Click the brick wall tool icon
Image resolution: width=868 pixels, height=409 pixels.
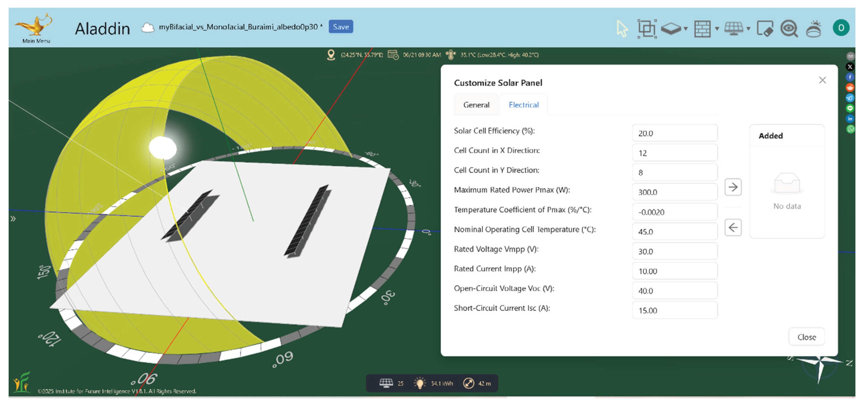click(702, 28)
